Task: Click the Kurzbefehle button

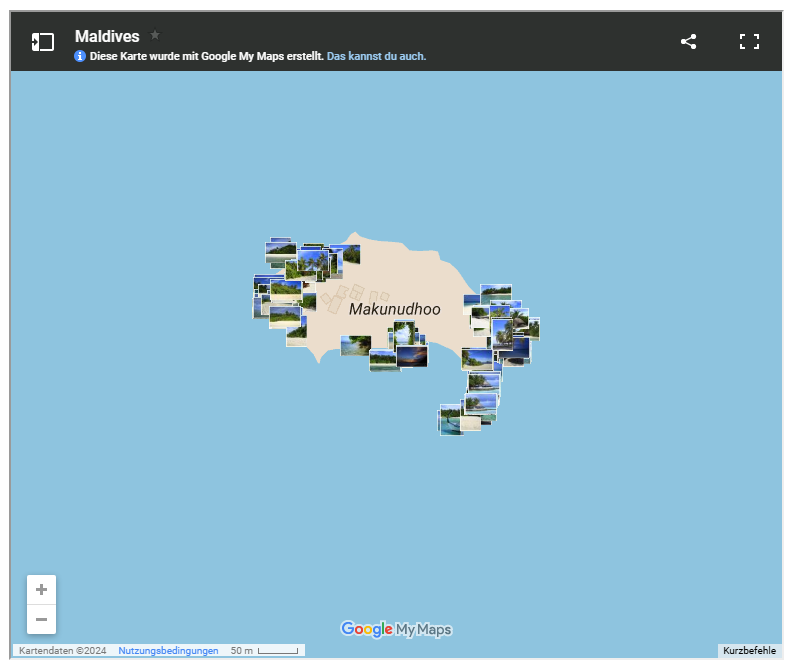Action: (749, 651)
